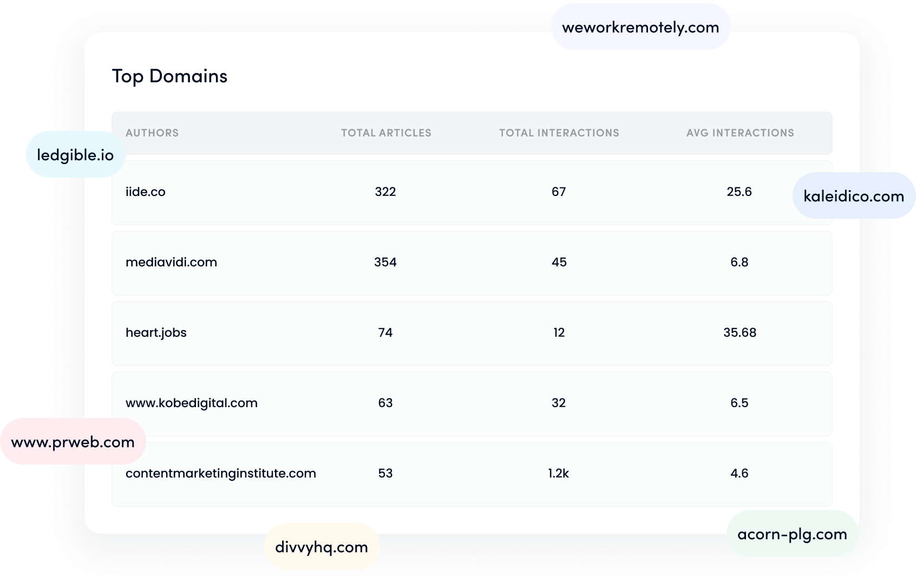The height and width of the screenshot is (588, 916).
Task: Sort by TOTAL INTERACTIONS column header
Action: [559, 133]
